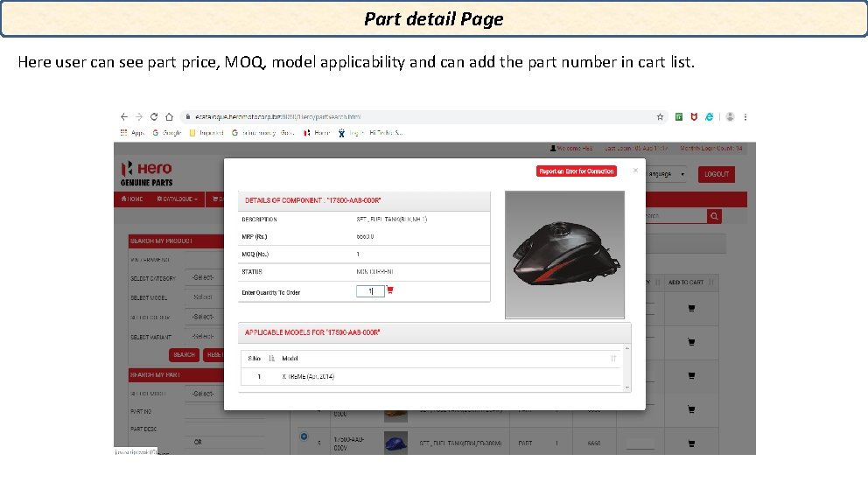Open the Google bookmark

(167, 133)
